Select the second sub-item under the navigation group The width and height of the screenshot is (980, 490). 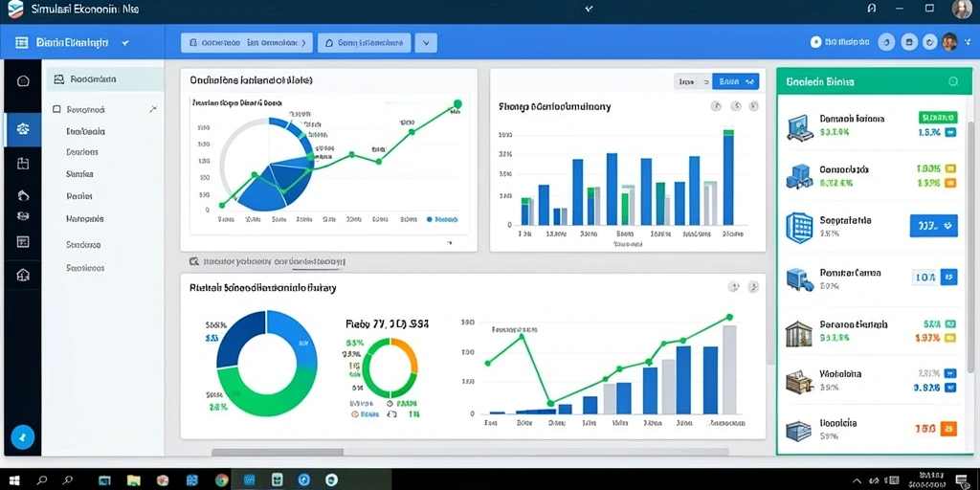pos(82,152)
